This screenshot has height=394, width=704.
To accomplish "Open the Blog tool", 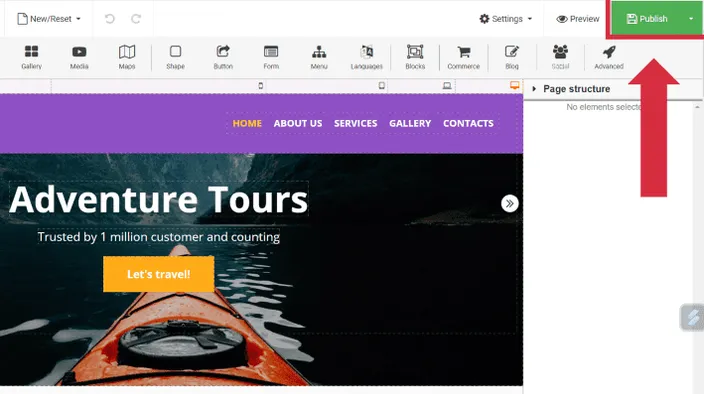I will point(512,57).
